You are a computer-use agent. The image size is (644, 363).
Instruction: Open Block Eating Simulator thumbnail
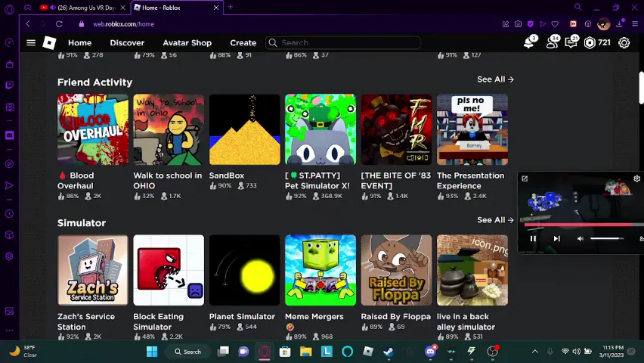pyautogui.click(x=169, y=270)
